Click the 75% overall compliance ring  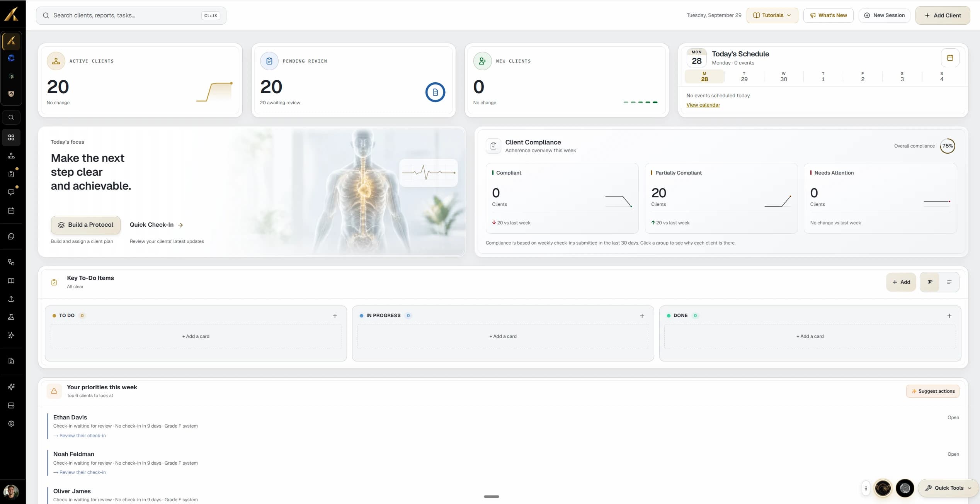[x=947, y=146]
